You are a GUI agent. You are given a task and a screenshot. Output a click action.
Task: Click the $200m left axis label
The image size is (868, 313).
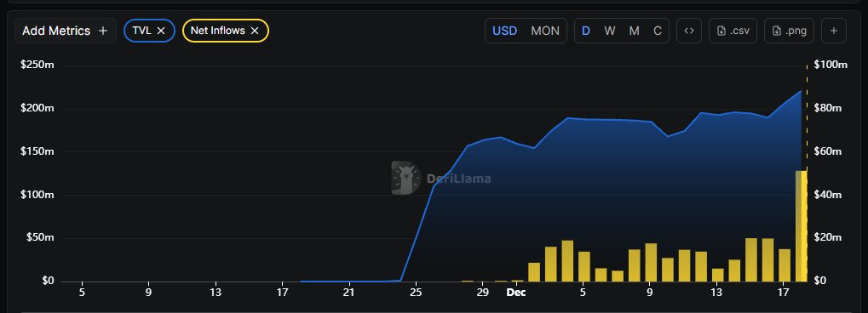click(x=37, y=108)
